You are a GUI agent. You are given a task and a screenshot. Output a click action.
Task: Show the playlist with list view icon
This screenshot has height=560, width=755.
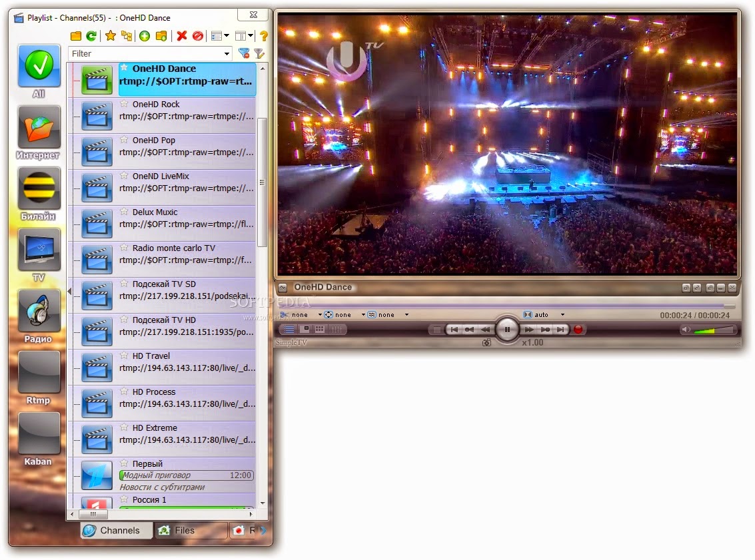pos(289,330)
